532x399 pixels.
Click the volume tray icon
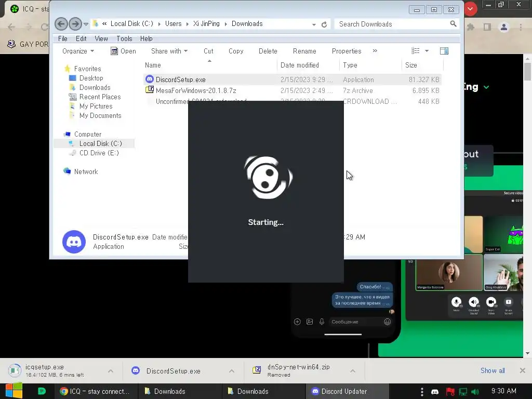[x=475, y=392]
